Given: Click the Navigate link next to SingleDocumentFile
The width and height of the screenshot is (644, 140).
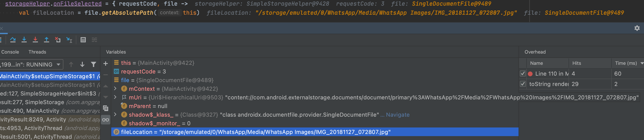Looking at the screenshot, I should [398, 115].
